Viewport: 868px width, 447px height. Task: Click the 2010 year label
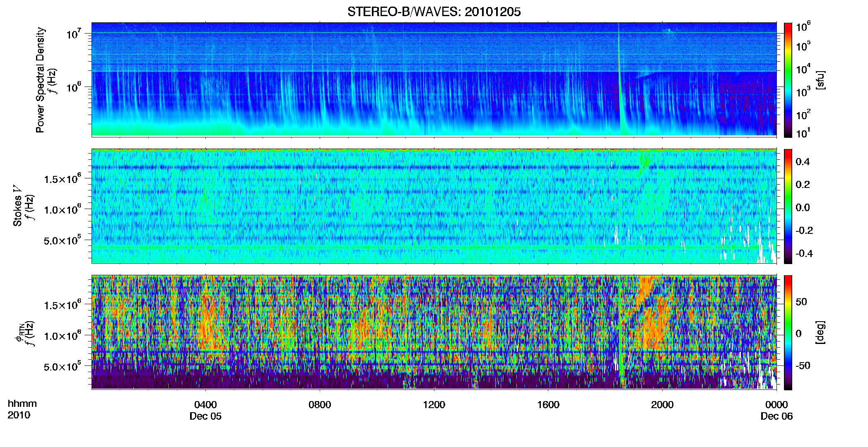tap(19, 415)
